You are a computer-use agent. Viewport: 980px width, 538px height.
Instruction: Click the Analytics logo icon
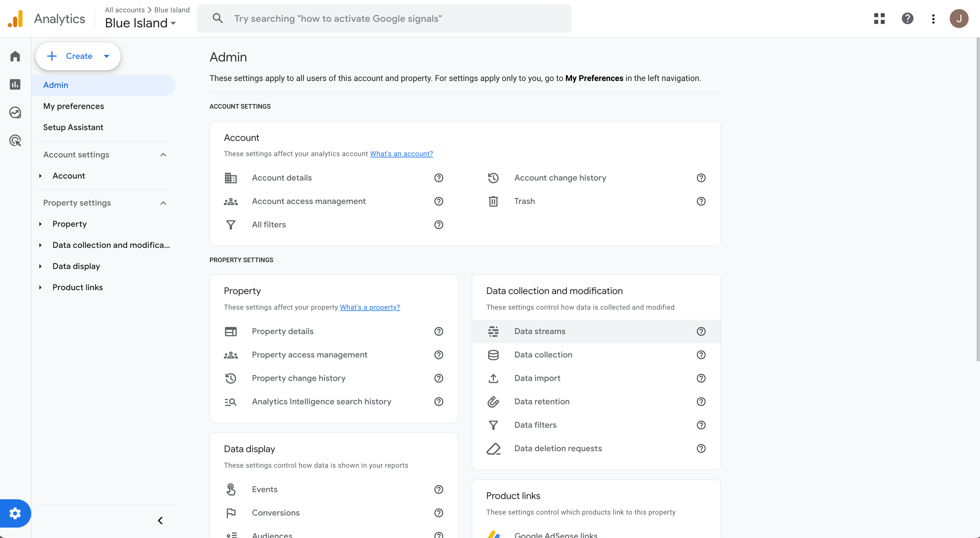click(16, 19)
